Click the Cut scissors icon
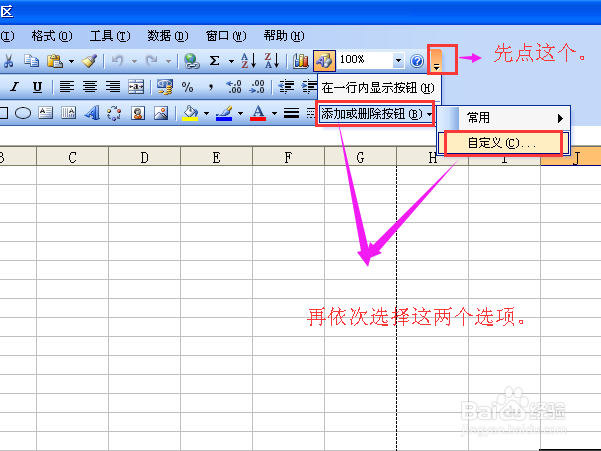The image size is (601, 451). (x=8, y=61)
